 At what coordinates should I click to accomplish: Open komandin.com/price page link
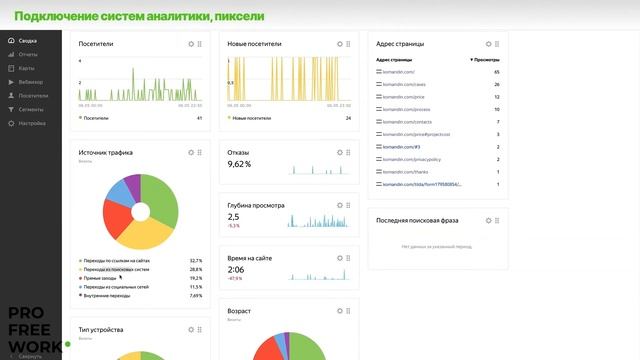(404, 97)
